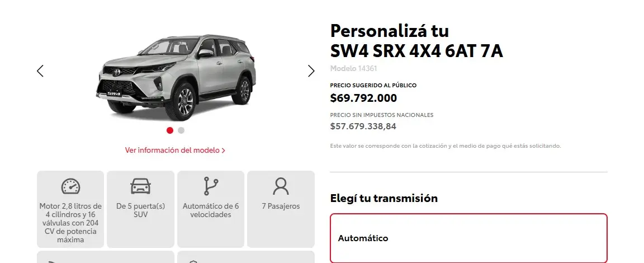Click the speedometer engine icon

pos(70,186)
